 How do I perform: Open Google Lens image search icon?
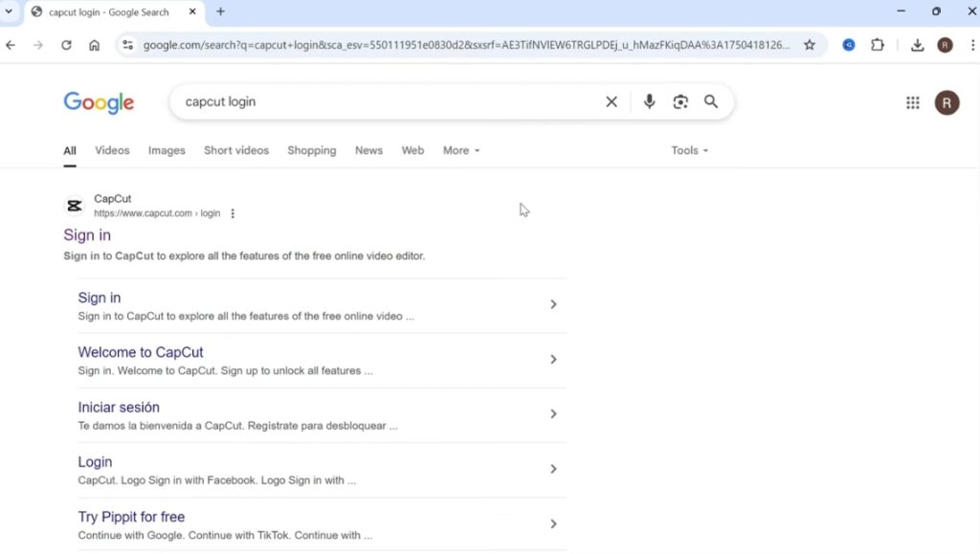tap(680, 101)
